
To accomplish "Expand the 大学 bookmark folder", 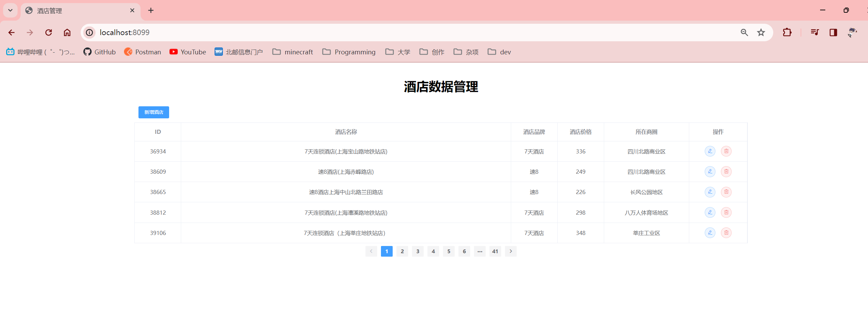I will 398,52.
